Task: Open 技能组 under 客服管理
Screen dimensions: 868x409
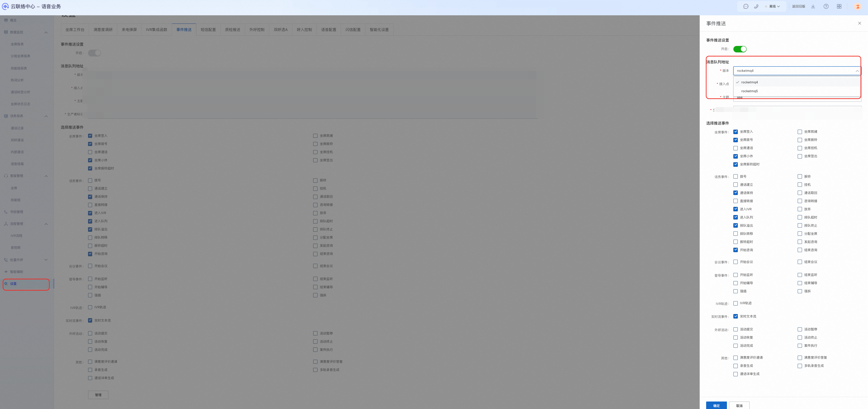Action: [x=15, y=200]
